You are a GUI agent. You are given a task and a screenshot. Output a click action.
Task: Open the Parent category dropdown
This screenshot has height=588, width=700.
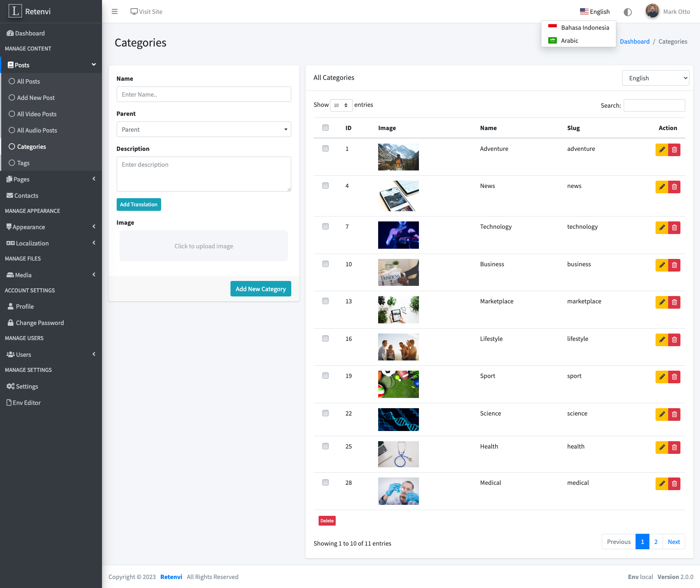click(204, 129)
